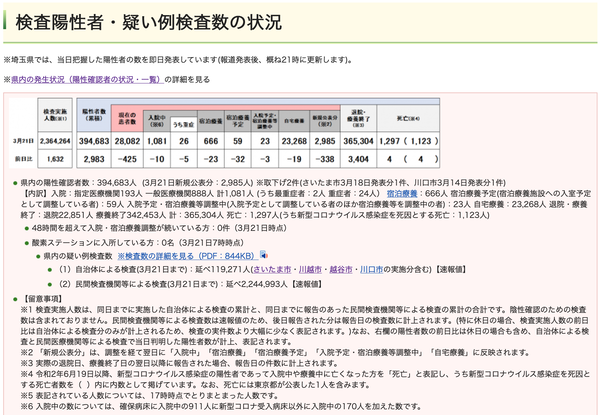Click the line 48時間を超えて入院・宿泊療養調整が続いている方：0件
Screen dimensions: 600x415
click(x=159, y=228)
